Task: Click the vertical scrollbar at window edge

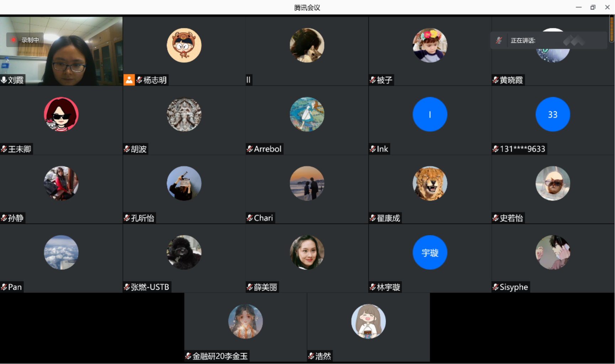Action: [x=612, y=28]
